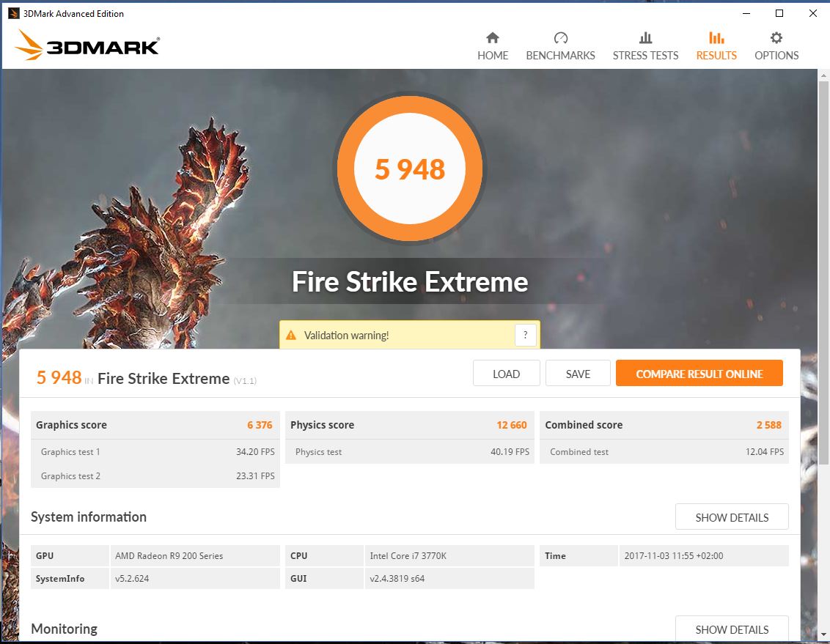Viewport: 830px width, 644px height.
Task: Click the 40.19 FPS value
Action: tap(510, 451)
